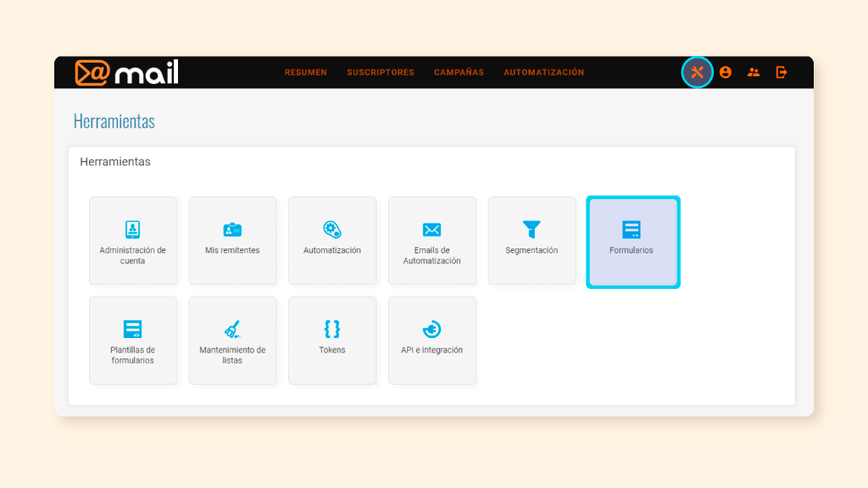Open the Tokens braces tile
868x488 pixels.
pos(332,341)
